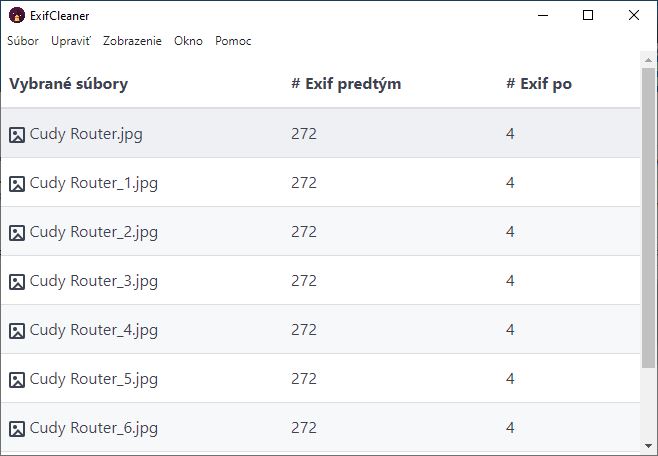Image resolution: width=658 pixels, height=456 pixels.
Task: Click image icon beside Cudy Router.jpg
Action: click(x=17, y=135)
